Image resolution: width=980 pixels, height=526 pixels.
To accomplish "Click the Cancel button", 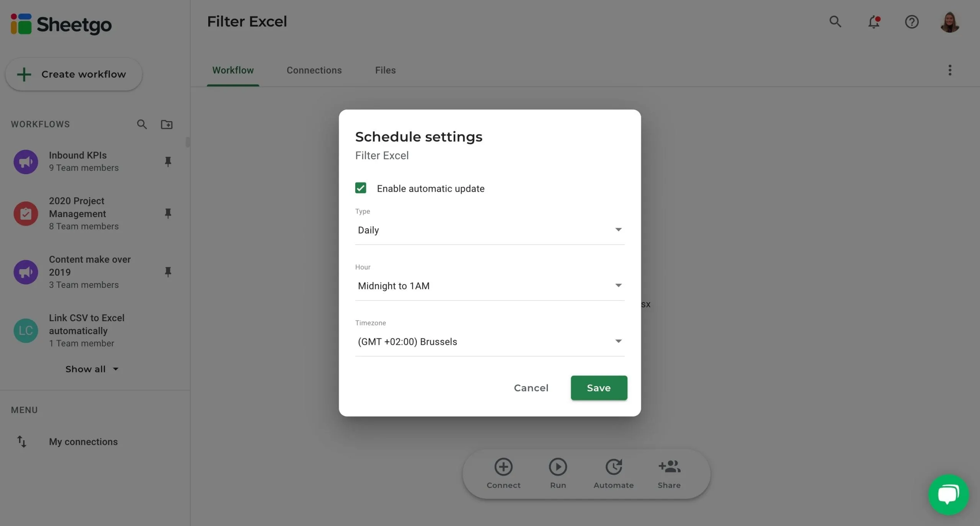I will pyautogui.click(x=531, y=388).
